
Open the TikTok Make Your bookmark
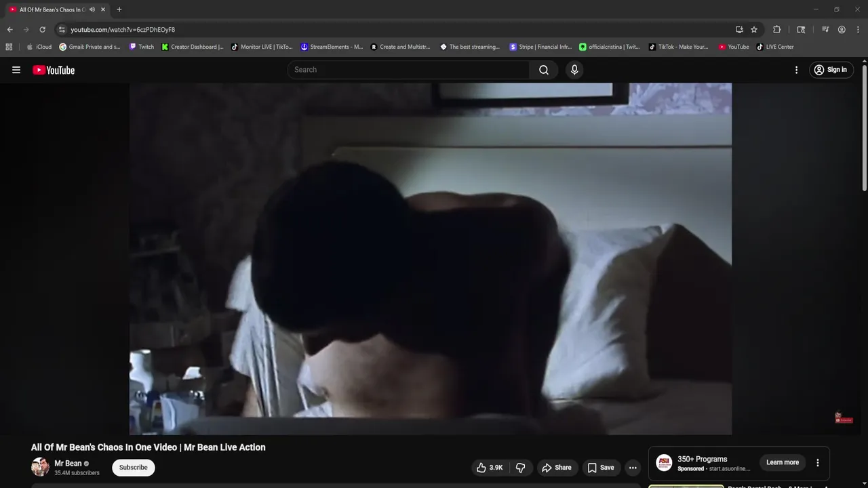(x=678, y=47)
